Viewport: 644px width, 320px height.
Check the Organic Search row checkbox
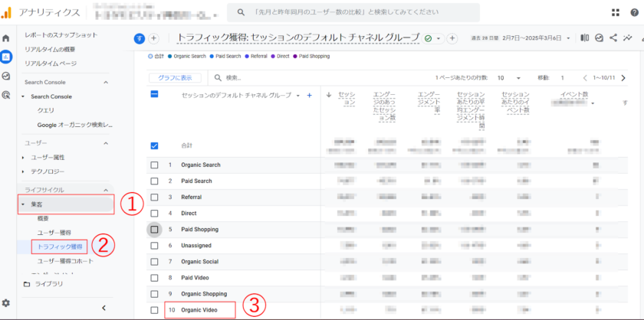click(154, 165)
